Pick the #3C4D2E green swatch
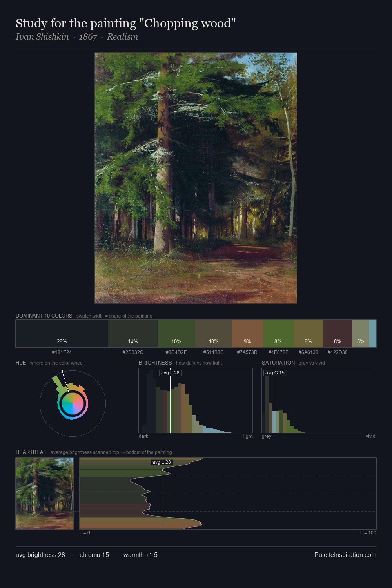Image resolution: width=392 pixels, height=588 pixels. point(176,334)
